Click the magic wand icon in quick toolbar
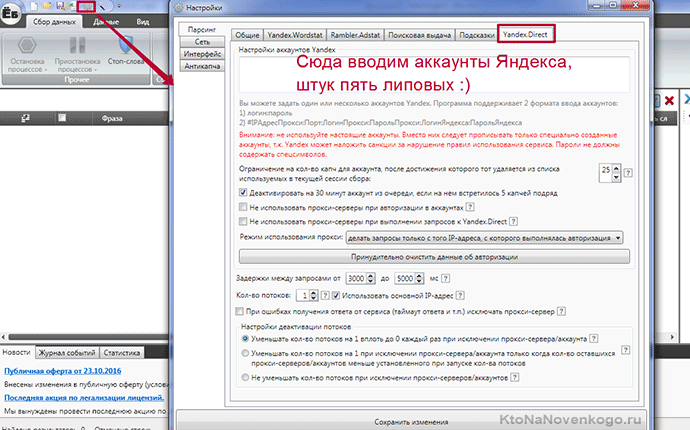The height and width of the screenshot is (430, 690). [x=103, y=7]
